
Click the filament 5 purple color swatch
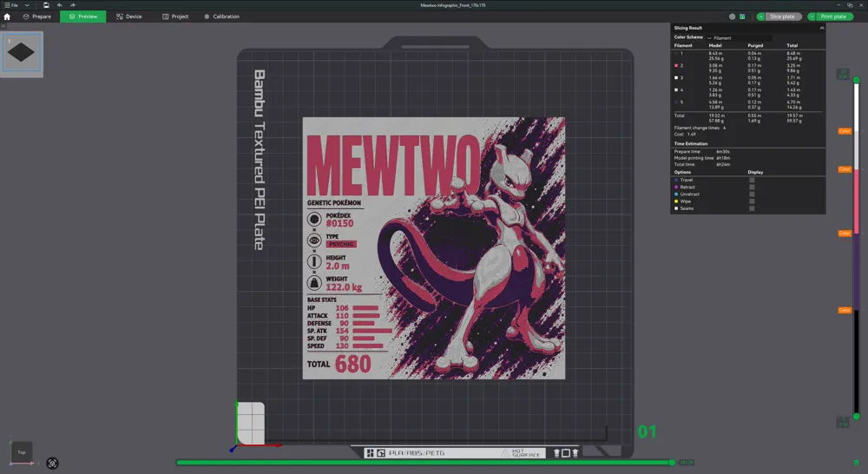click(x=676, y=102)
